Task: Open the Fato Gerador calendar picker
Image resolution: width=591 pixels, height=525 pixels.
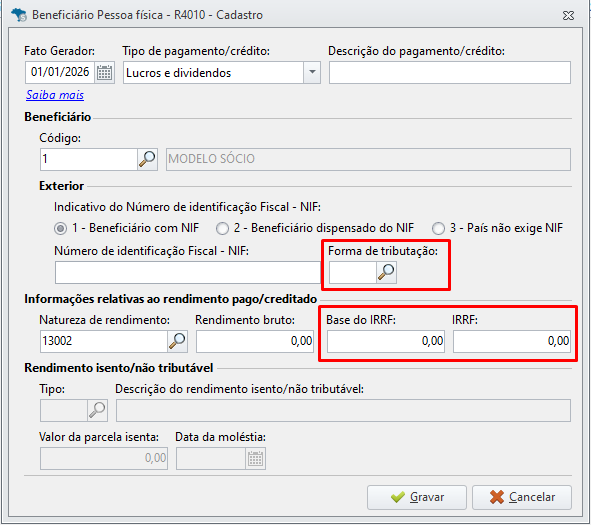Action: [104, 72]
